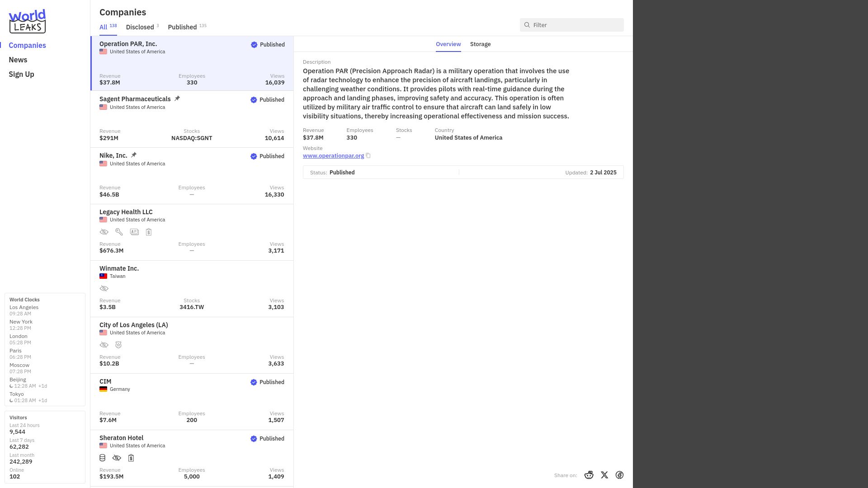The width and height of the screenshot is (868, 488).
Task: Click the $46.5B revenue value for Nike
Action: point(109,195)
